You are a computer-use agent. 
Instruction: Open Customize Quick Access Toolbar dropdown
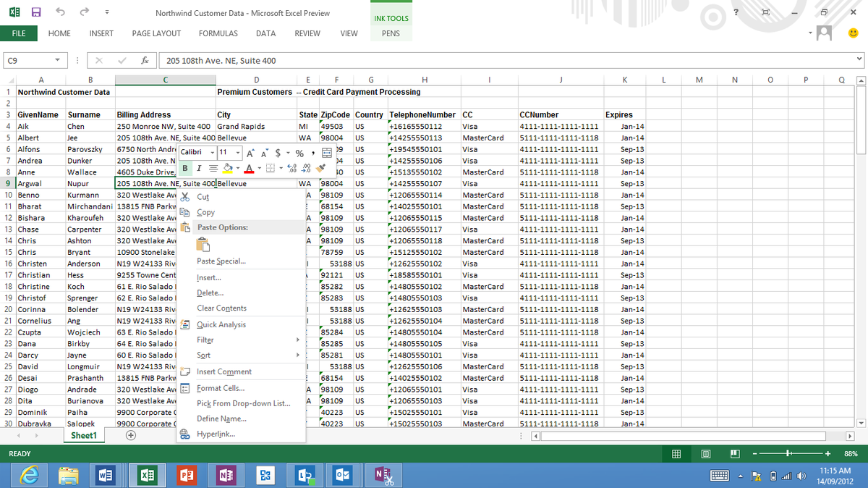107,12
